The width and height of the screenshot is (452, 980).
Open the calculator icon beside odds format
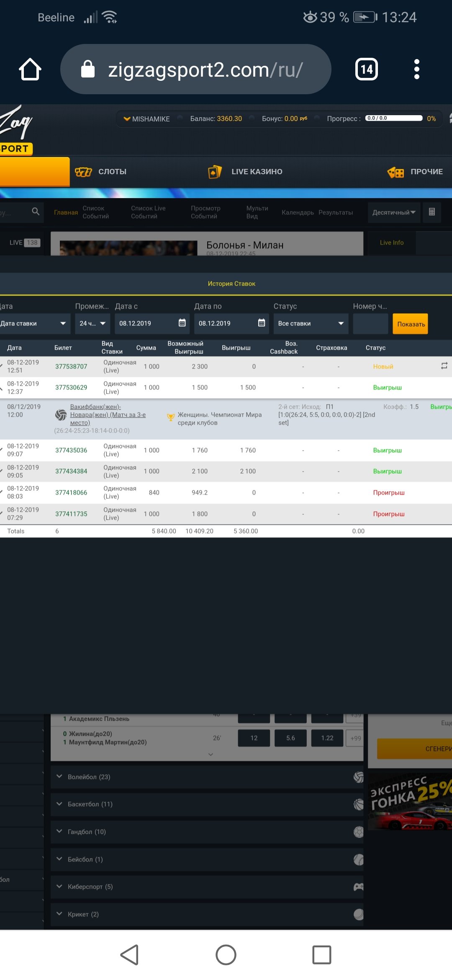(x=431, y=212)
